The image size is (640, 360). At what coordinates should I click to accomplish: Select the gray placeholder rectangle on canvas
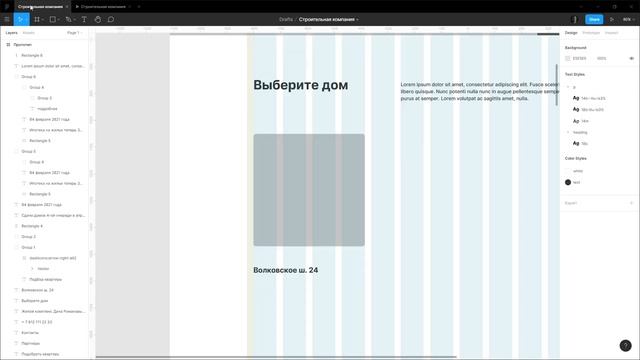(x=309, y=190)
